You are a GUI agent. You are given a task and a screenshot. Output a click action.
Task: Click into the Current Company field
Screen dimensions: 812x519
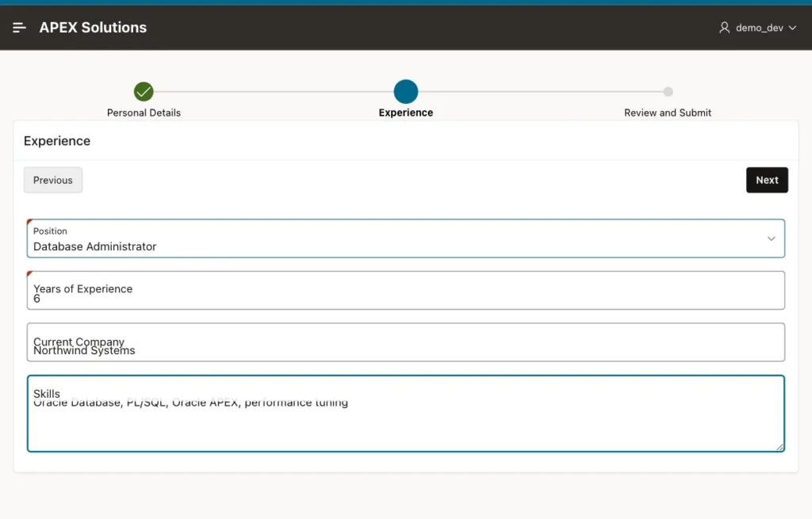pyautogui.click(x=405, y=342)
